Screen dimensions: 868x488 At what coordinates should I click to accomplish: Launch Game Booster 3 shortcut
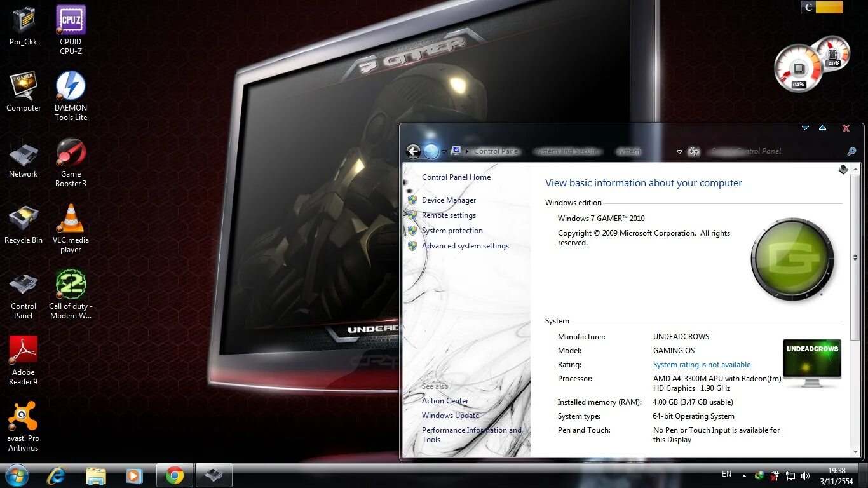pos(71,163)
